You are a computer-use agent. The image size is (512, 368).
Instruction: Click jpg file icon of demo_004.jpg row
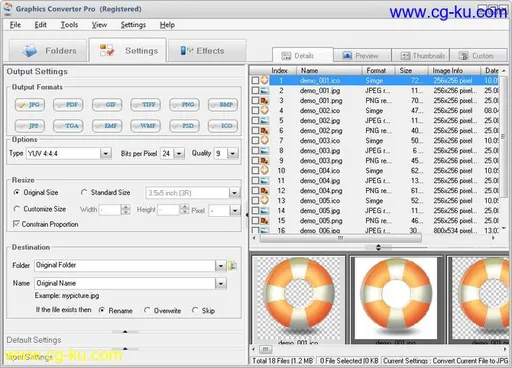265,180
